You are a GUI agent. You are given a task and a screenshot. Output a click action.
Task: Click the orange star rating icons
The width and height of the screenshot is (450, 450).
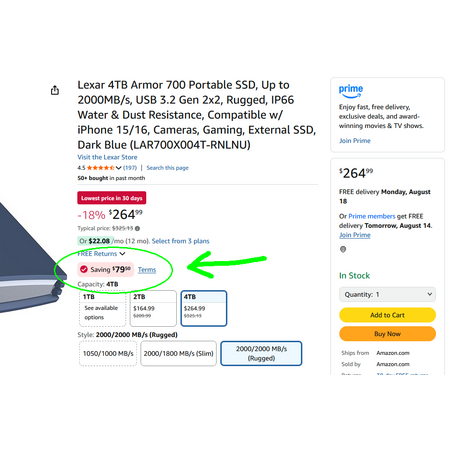pyautogui.click(x=101, y=168)
